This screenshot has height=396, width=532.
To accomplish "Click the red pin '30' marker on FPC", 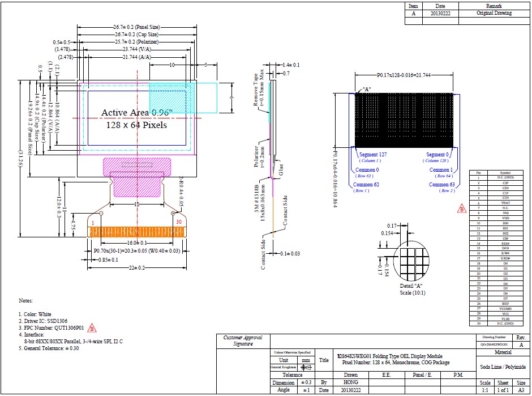I will pos(178,222).
